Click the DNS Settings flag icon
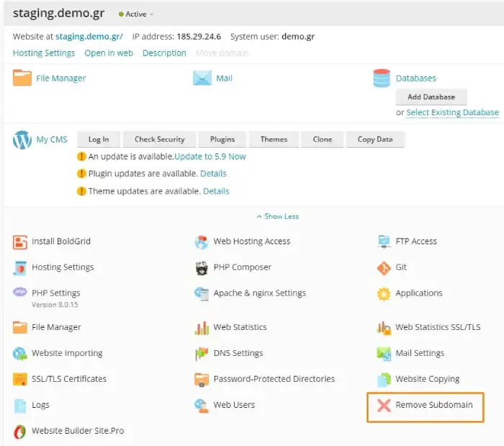The image size is (504, 446). coord(202,354)
